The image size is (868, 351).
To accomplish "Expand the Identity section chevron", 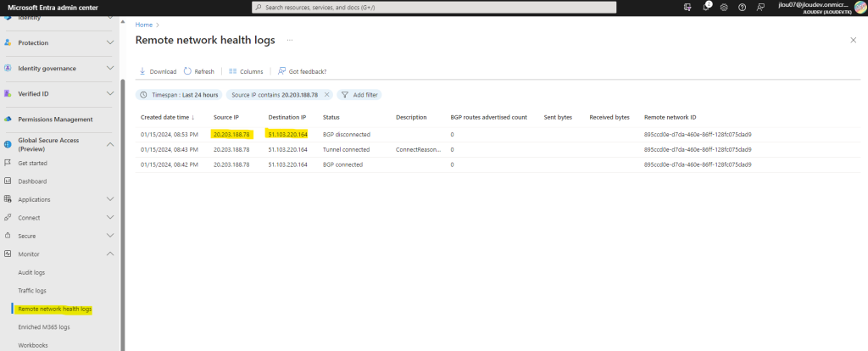I will click(x=110, y=19).
